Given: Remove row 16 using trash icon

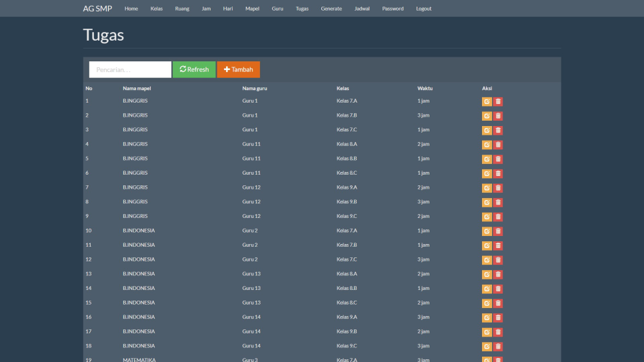Looking at the screenshot, I should 498,318.
